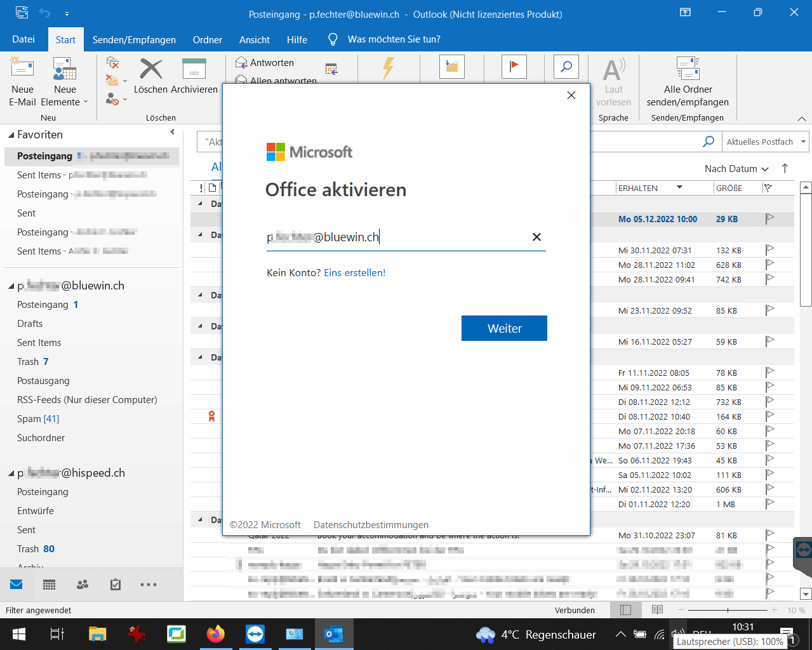Adjust the zoom slider in status bar

coord(728,610)
